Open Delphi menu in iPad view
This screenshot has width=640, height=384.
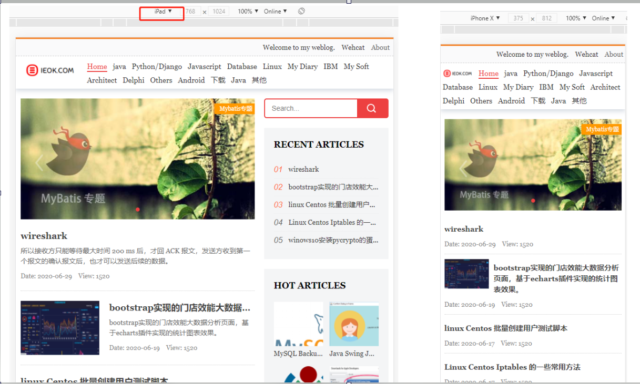pyautogui.click(x=133, y=80)
